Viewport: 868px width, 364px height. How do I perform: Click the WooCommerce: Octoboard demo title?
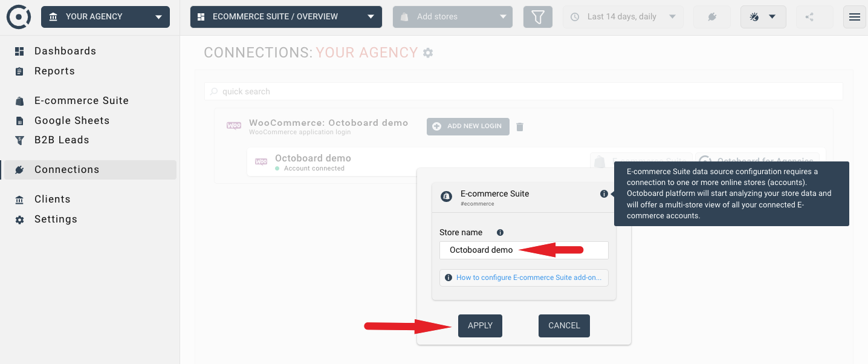coord(329,123)
